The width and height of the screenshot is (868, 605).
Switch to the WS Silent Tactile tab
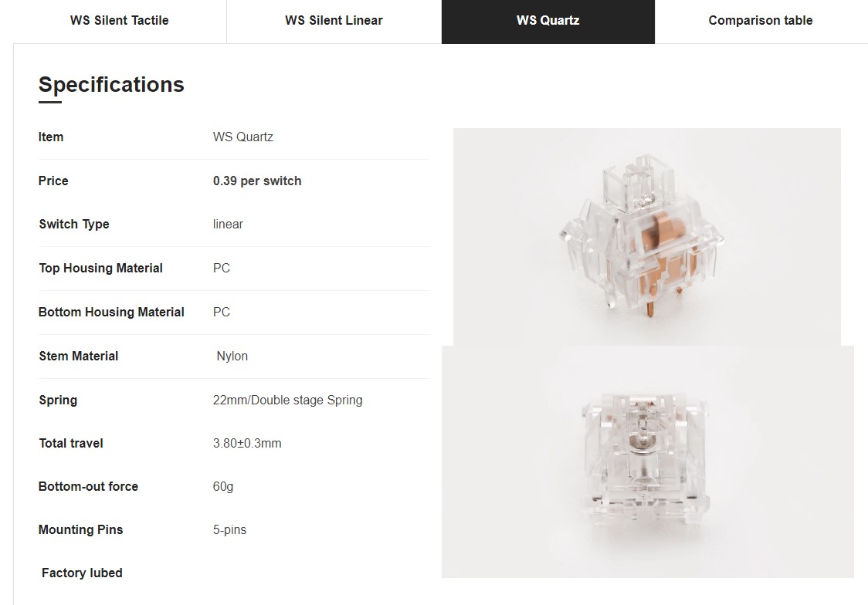click(120, 21)
